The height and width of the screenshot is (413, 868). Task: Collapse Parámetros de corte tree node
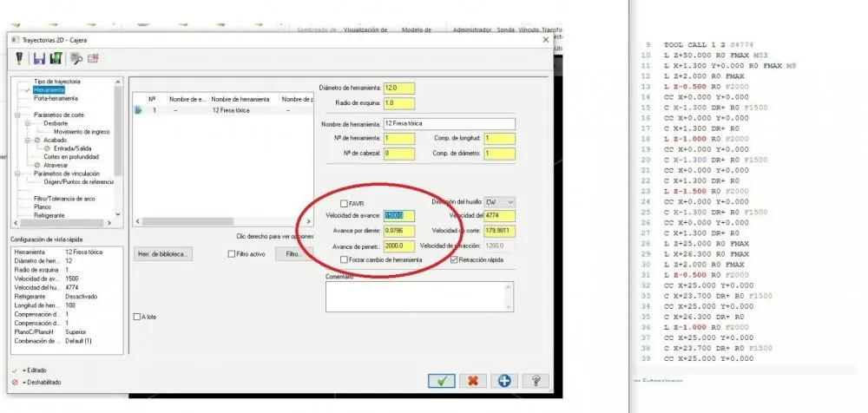pos(17,115)
